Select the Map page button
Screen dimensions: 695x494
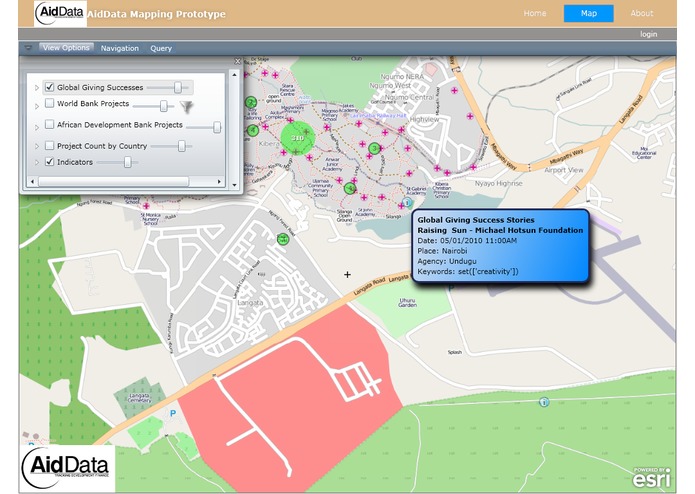[589, 13]
